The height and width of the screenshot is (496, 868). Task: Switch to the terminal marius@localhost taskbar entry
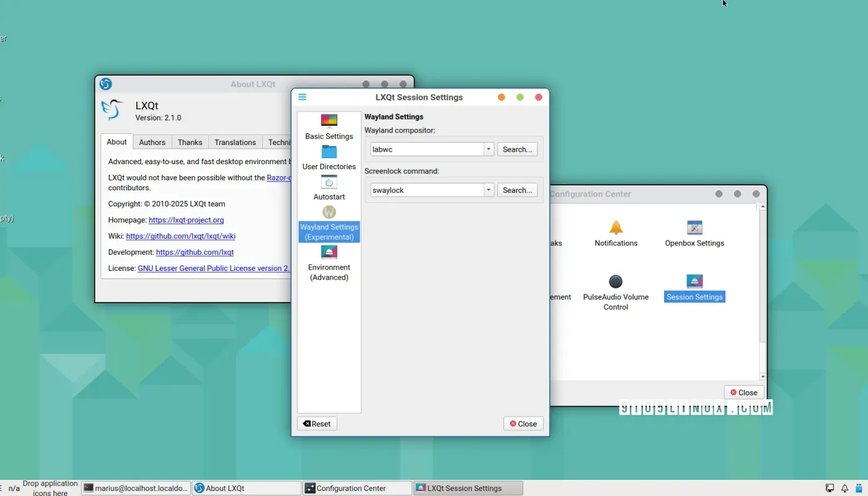pos(136,488)
